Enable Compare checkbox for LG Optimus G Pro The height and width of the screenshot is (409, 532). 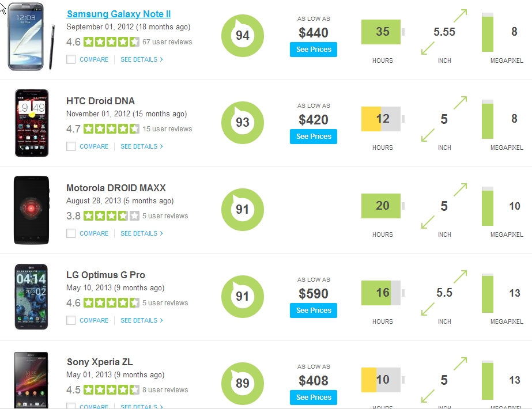71,320
